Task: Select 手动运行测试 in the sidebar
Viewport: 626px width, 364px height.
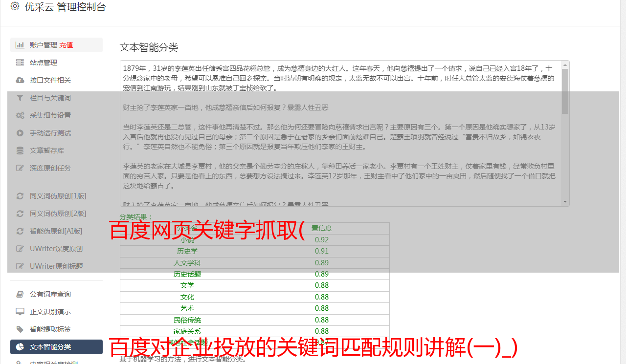Action: click(x=56, y=133)
